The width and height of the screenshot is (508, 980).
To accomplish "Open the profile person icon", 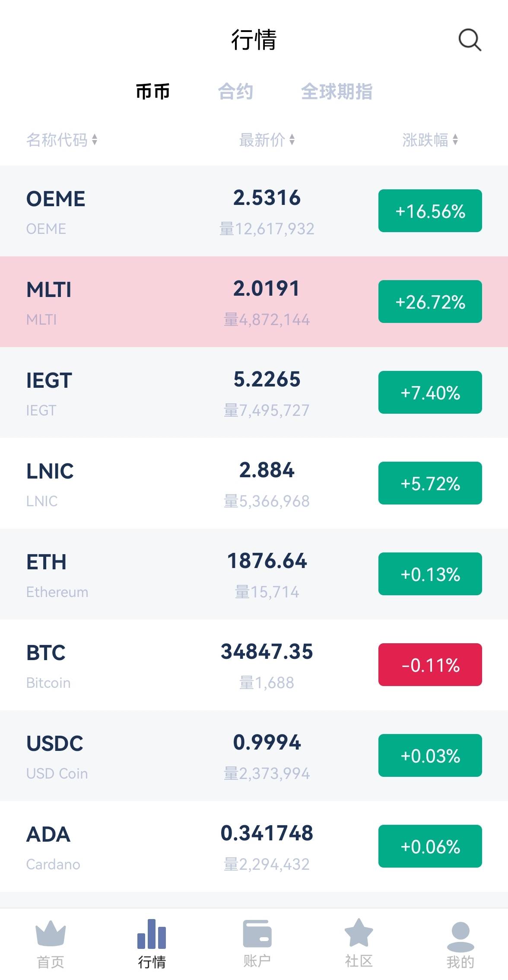I will pos(460,936).
